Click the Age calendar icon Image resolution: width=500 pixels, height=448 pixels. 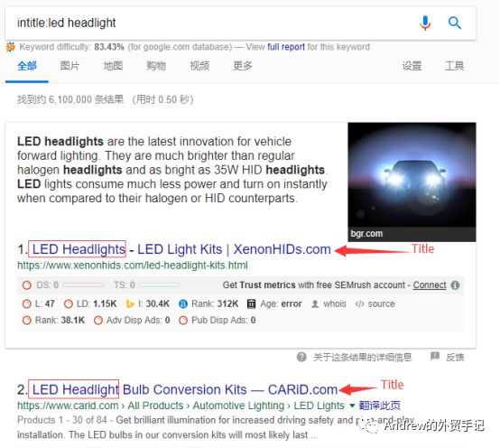point(251,303)
